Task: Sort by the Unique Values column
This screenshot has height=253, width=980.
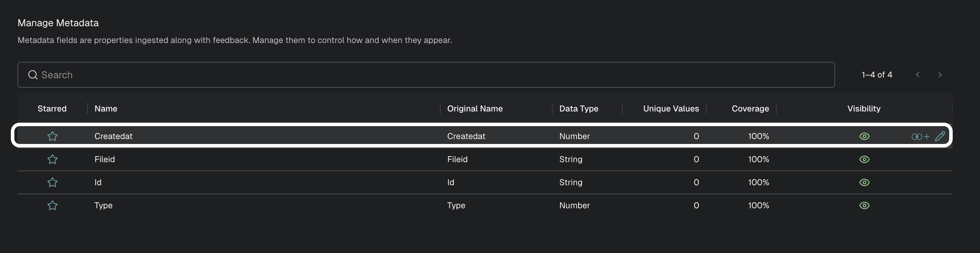Action: click(671, 109)
